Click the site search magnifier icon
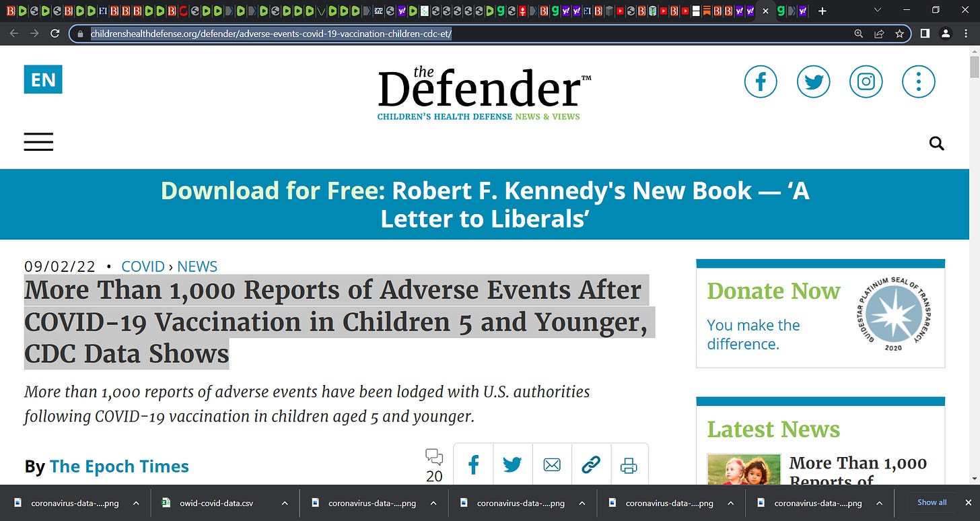 coord(936,143)
